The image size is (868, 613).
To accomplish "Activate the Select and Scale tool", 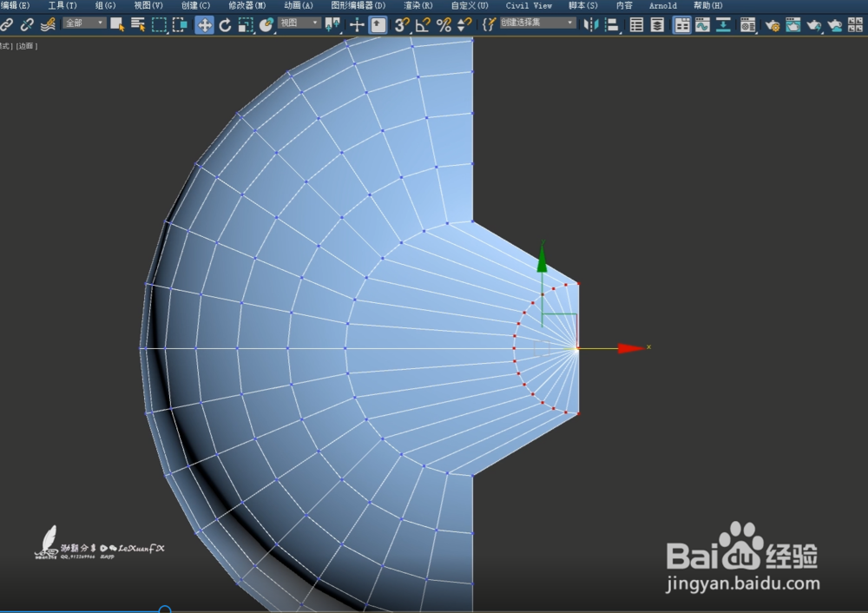I will tap(246, 24).
